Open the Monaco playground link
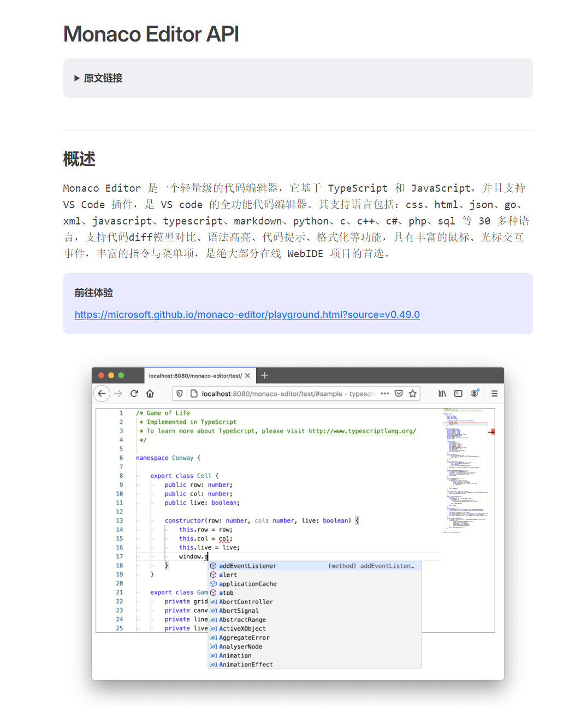This screenshot has height=728, width=575. coord(247,315)
